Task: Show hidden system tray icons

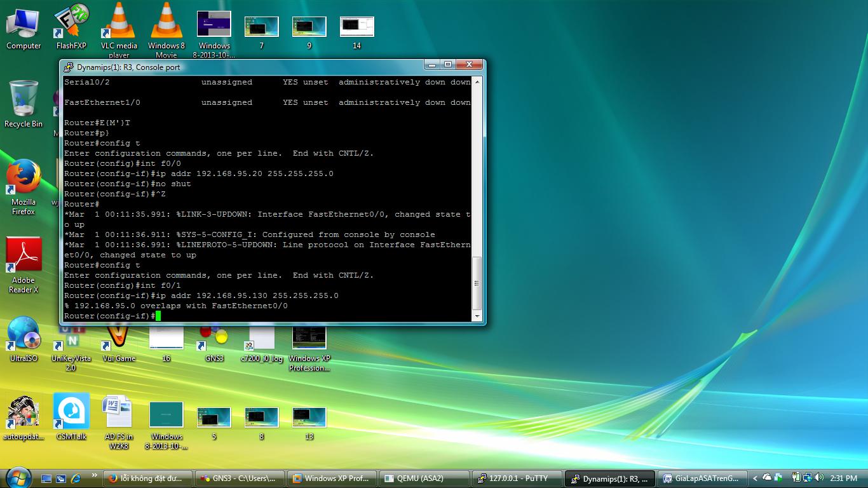Action: [x=755, y=478]
